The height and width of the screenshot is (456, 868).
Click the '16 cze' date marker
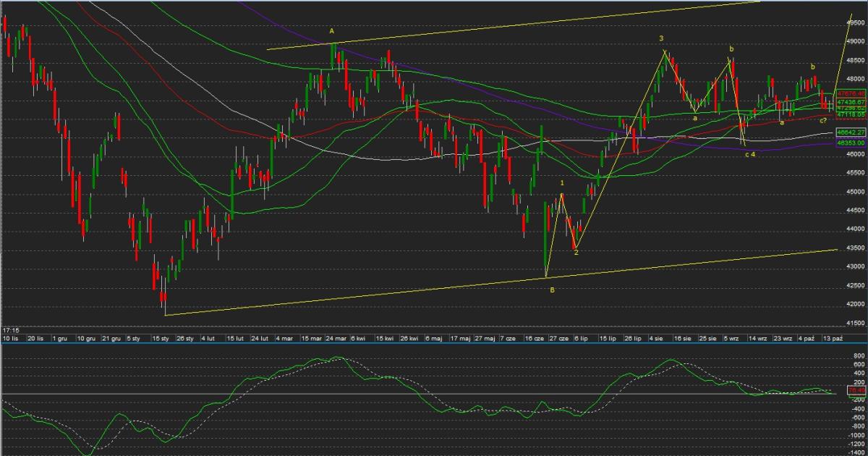click(535, 338)
